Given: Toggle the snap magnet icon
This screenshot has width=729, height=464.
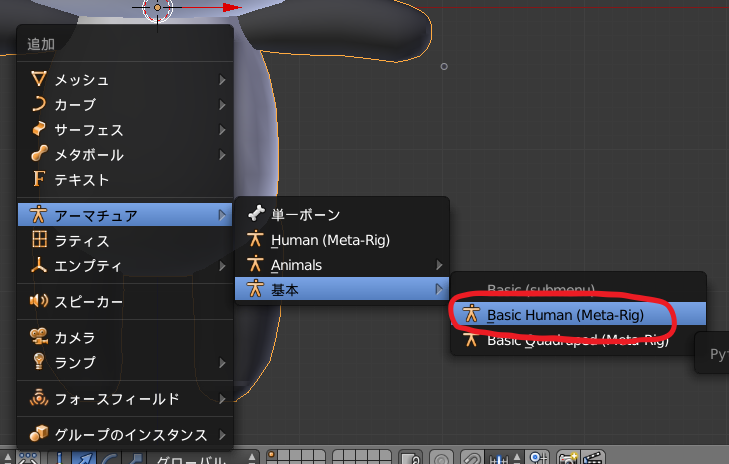Looking at the screenshot, I should (x=471, y=458).
